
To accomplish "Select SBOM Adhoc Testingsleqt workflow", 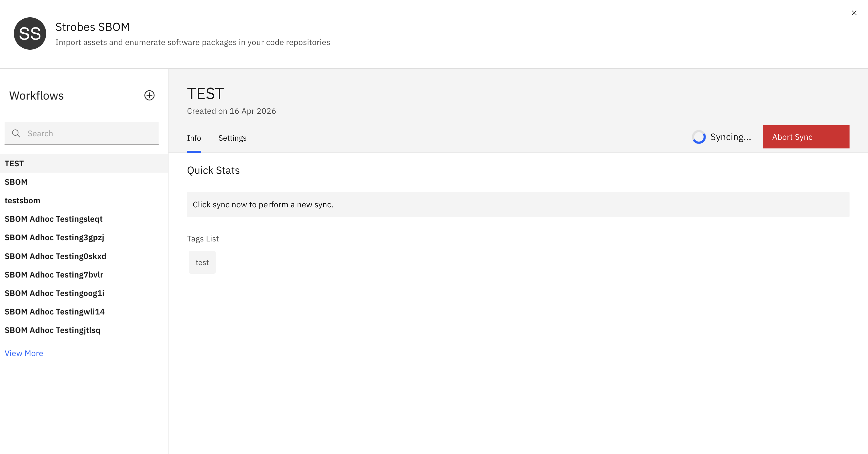I will pyautogui.click(x=54, y=219).
